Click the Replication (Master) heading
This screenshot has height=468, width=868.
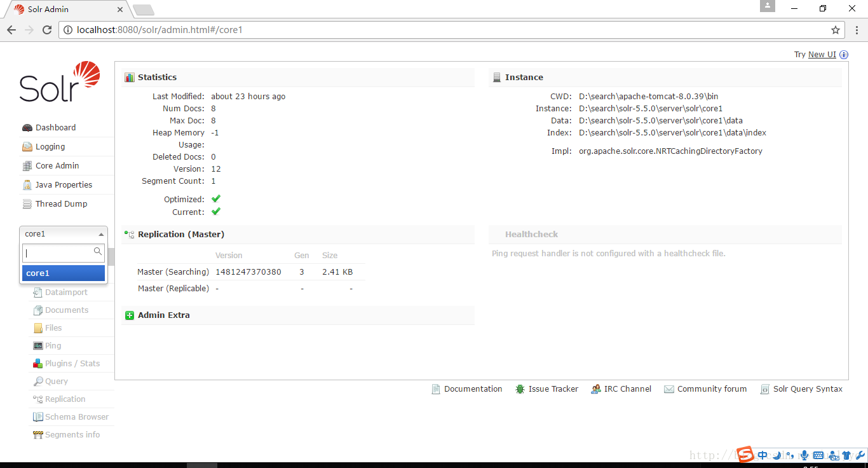(x=181, y=235)
